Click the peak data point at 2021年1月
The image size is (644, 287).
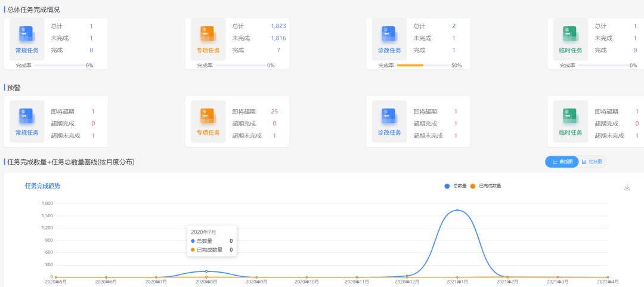[x=457, y=210]
